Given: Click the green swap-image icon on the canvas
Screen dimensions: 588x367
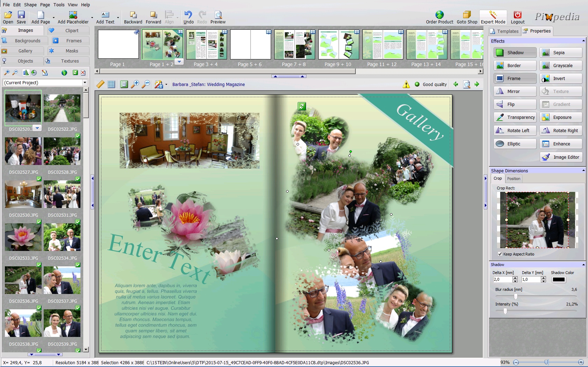Looking at the screenshot, I should pos(302,106).
